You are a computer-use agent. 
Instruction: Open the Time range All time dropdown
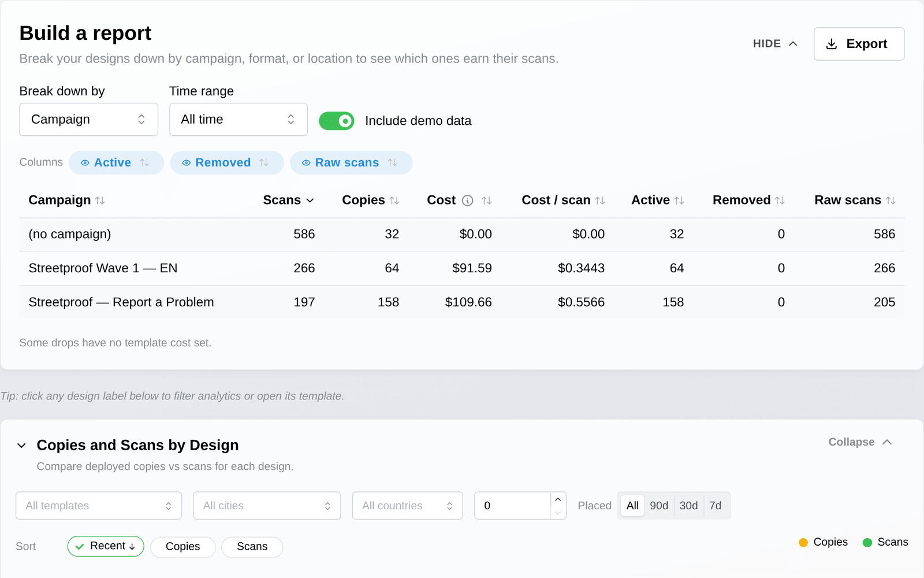pos(239,120)
